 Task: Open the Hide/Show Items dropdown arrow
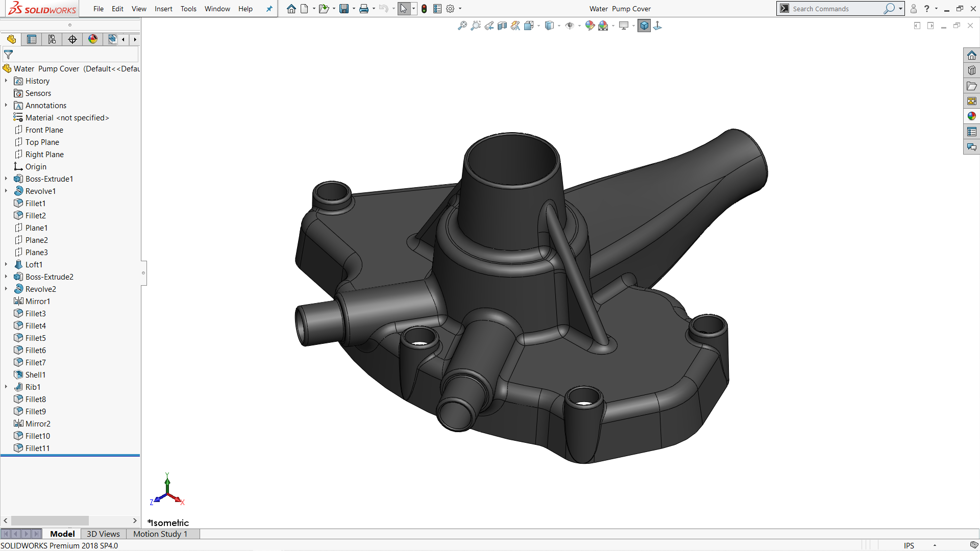coord(580,26)
